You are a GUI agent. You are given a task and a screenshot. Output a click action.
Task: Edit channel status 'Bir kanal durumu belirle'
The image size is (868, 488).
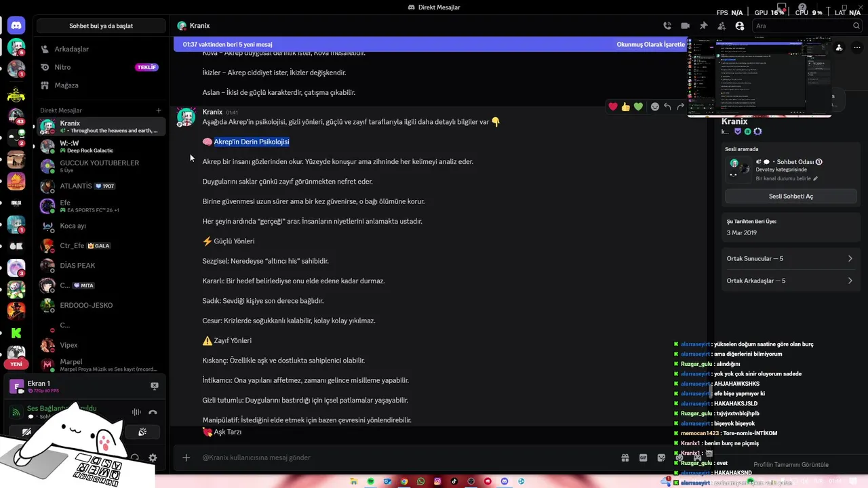click(x=787, y=178)
